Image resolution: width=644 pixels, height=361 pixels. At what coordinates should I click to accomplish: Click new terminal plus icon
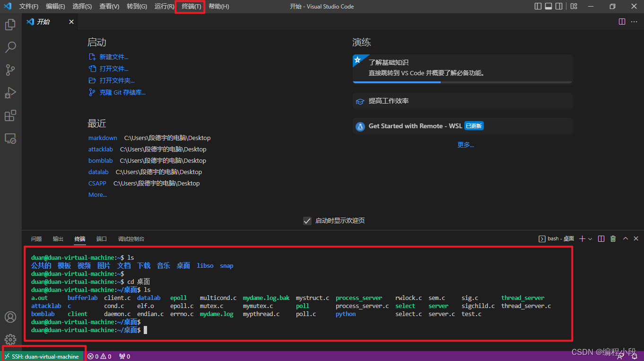tap(583, 239)
